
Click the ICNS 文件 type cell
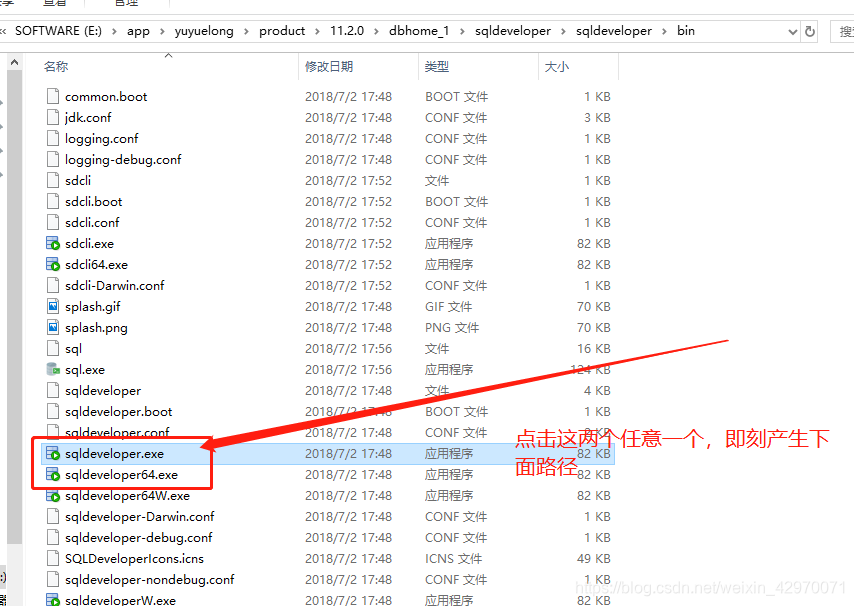tap(453, 559)
